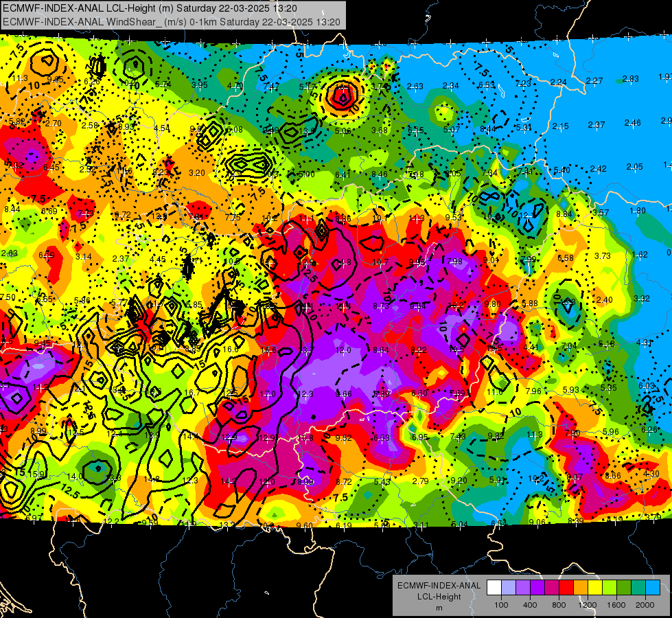
Task: Click the dark green legend swatch
Action: click(624, 588)
